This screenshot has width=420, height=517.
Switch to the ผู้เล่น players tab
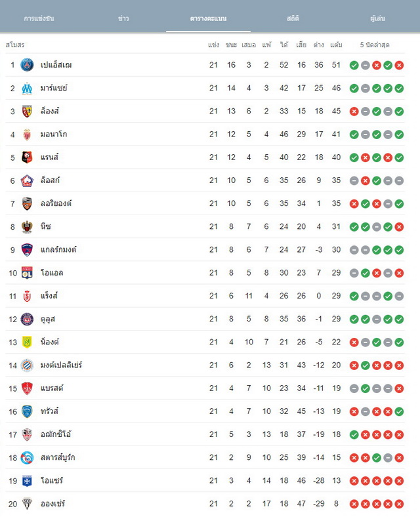(377, 18)
